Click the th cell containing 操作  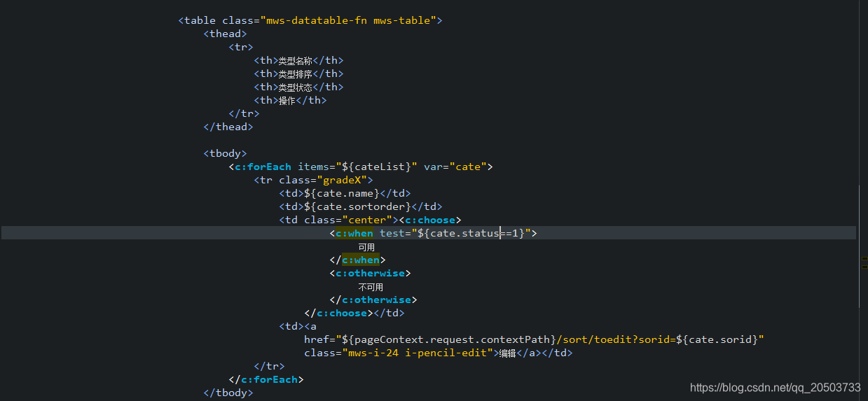click(x=290, y=100)
